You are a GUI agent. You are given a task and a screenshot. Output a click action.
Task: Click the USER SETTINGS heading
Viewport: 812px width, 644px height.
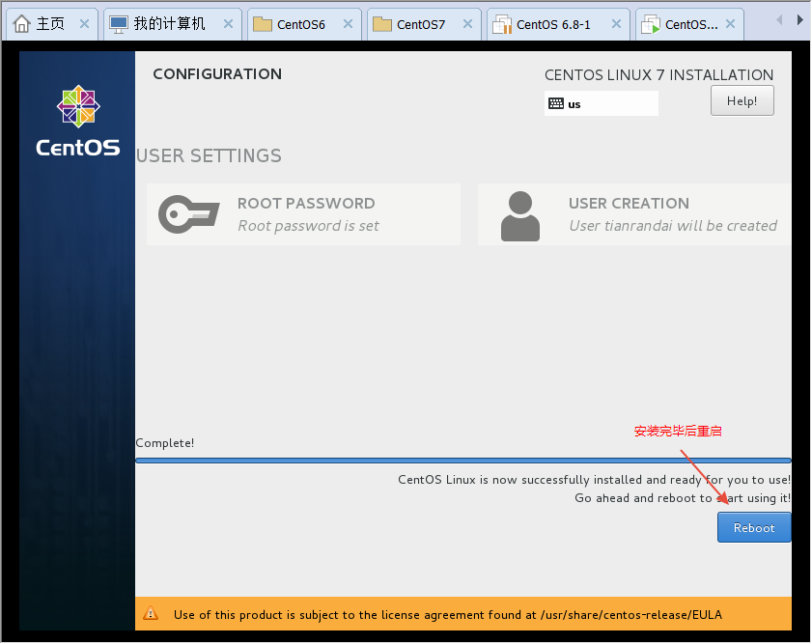(209, 155)
